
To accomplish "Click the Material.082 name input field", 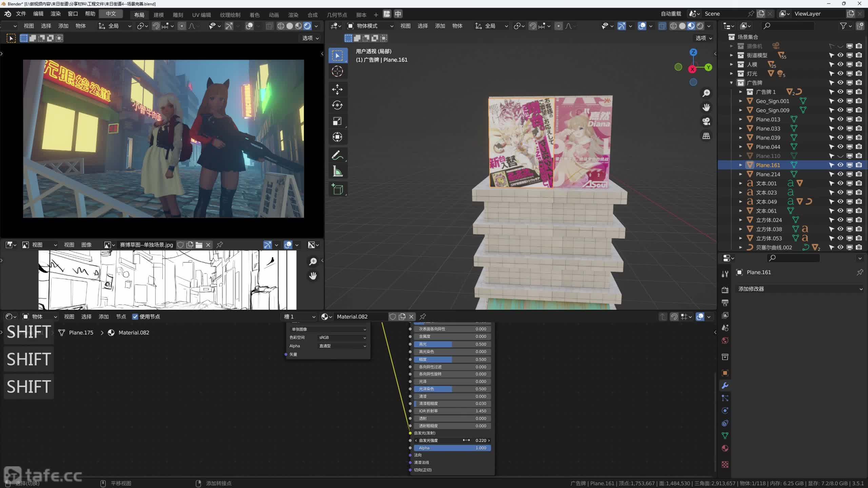I will pos(361,317).
